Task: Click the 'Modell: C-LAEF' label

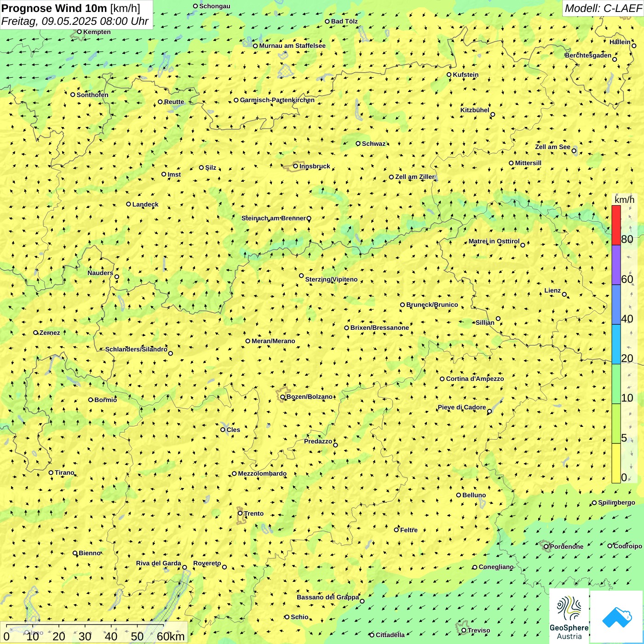Action: (x=603, y=8)
